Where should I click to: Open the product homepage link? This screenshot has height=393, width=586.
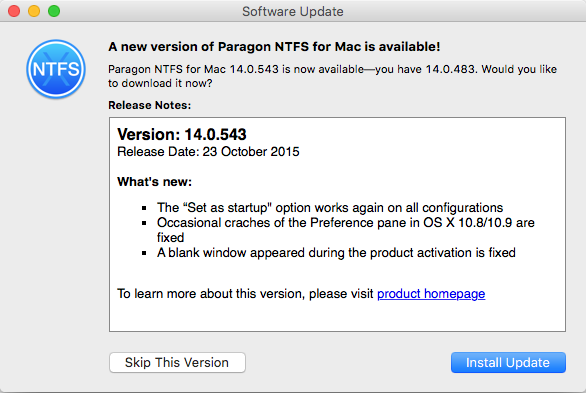point(431,294)
